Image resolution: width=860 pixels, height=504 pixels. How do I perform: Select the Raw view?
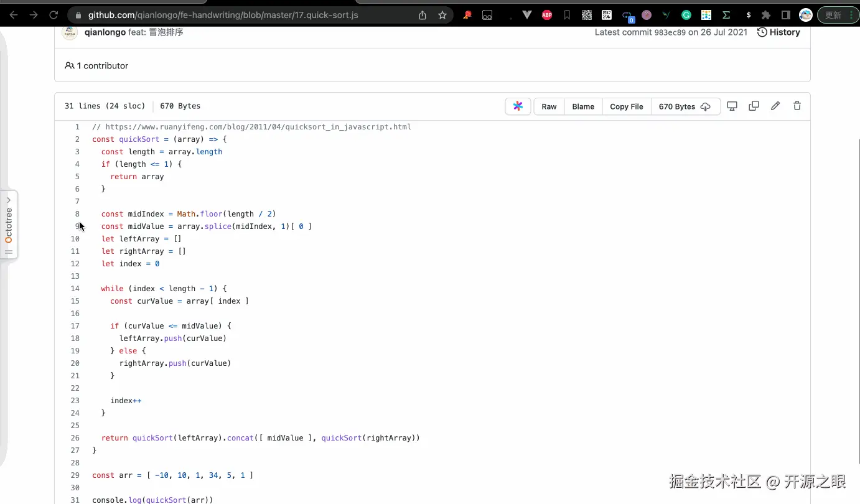pos(548,106)
